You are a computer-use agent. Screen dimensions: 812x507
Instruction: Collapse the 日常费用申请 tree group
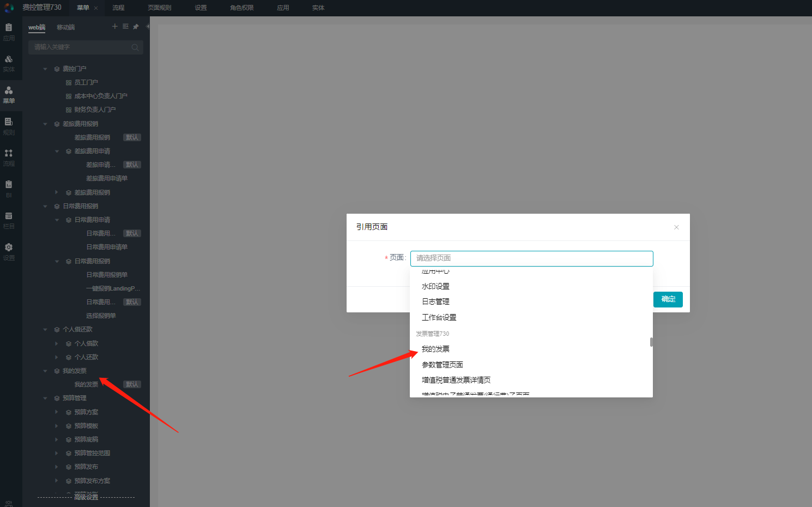click(57, 220)
